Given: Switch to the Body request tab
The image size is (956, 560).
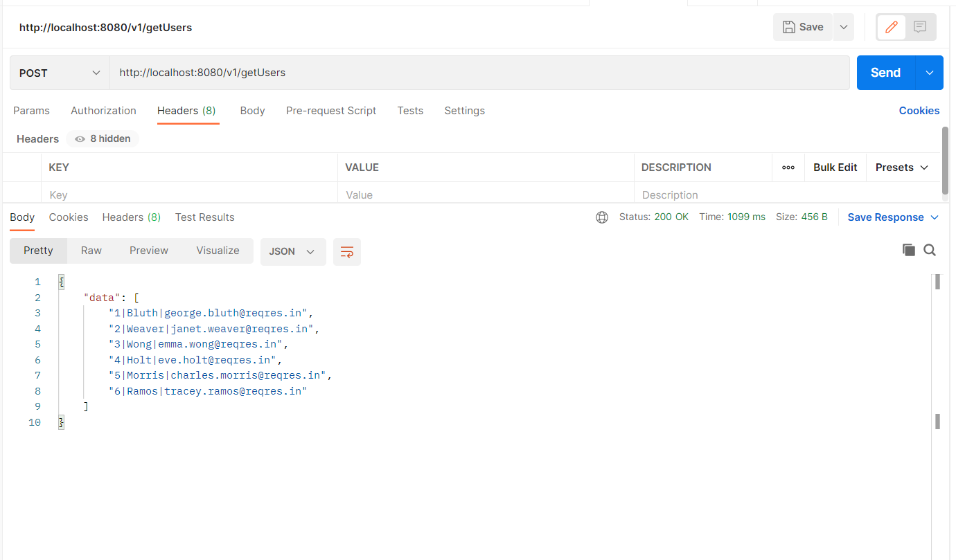Looking at the screenshot, I should tap(252, 111).
